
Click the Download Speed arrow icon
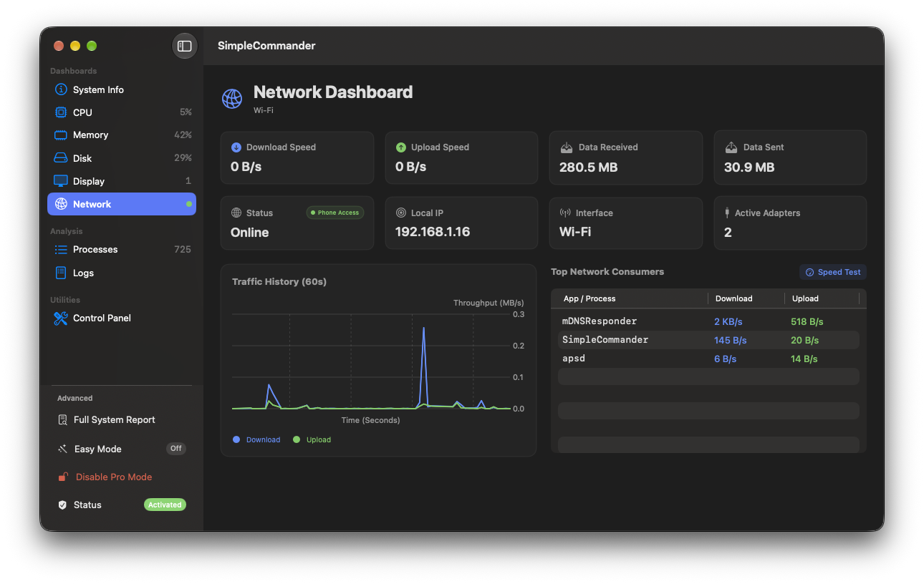236,147
